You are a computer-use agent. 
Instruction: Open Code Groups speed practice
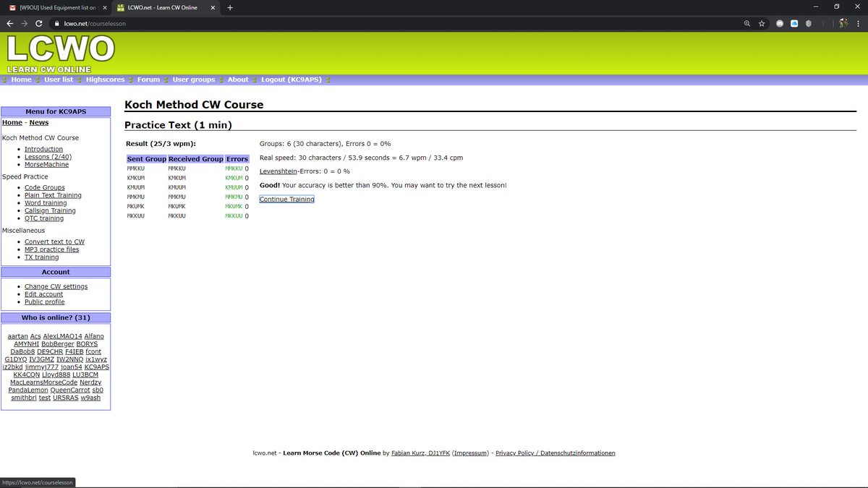tap(45, 188)
